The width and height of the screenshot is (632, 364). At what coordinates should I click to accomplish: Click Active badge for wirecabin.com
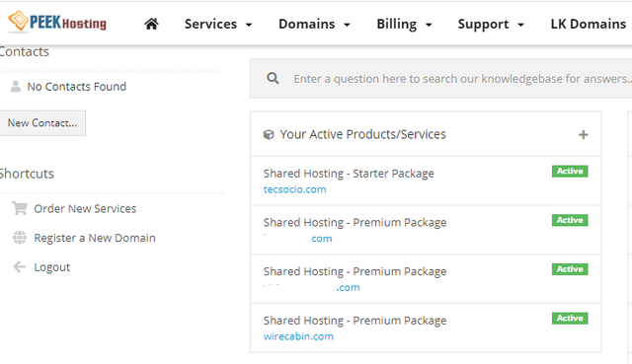pos(570,318)
